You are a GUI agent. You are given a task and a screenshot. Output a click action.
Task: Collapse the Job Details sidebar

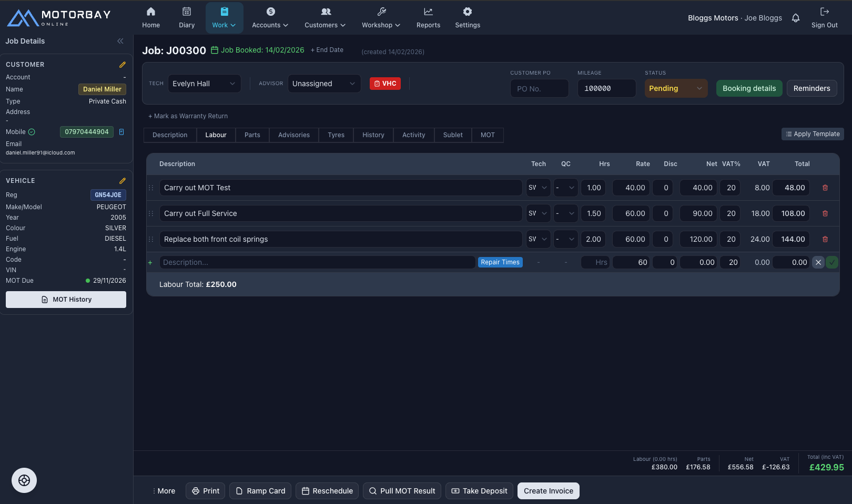click(120, 41)
